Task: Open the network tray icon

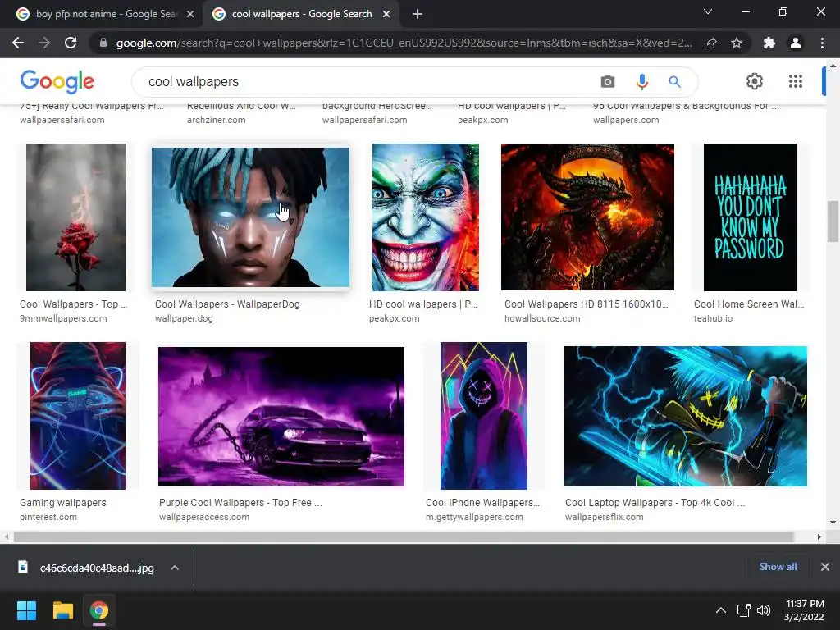Action: pos(743,610)
